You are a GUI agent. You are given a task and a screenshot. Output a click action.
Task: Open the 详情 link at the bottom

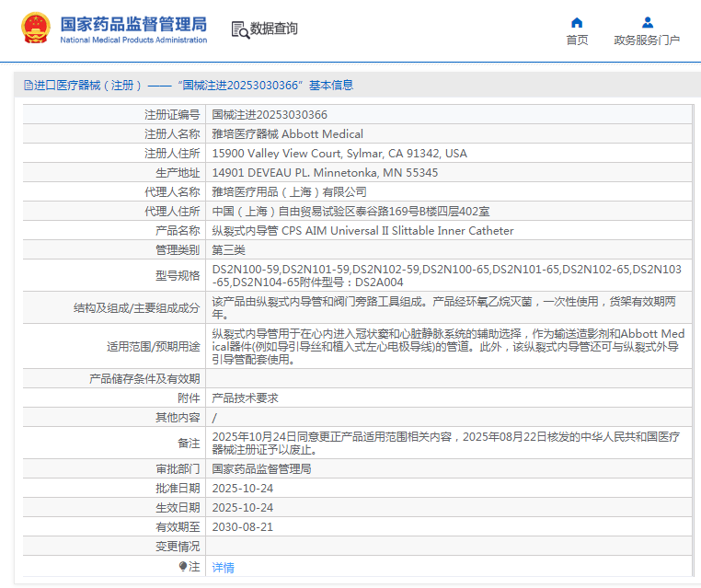(x=224, y=568)
